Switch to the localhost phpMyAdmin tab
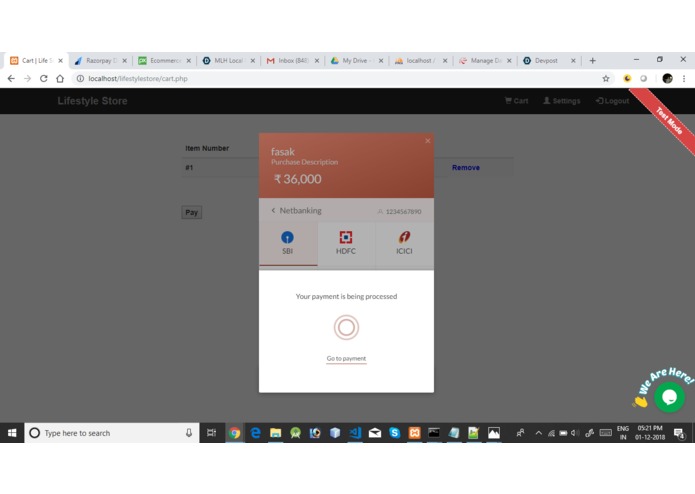The width and height of the screenshot is (695, 494). point(419,61)
